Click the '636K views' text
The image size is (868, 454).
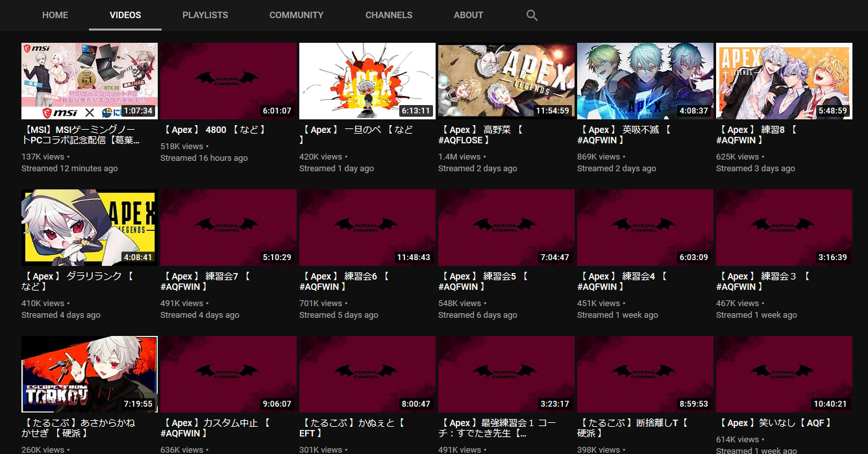tap(182, 449)
